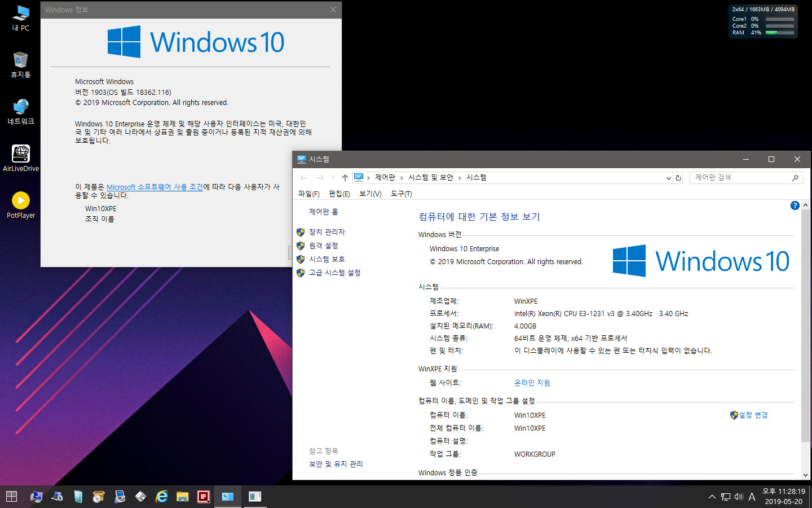Expand chevron after 제어판 breadcrumb

pyautogui.click(x=401, y=178)
